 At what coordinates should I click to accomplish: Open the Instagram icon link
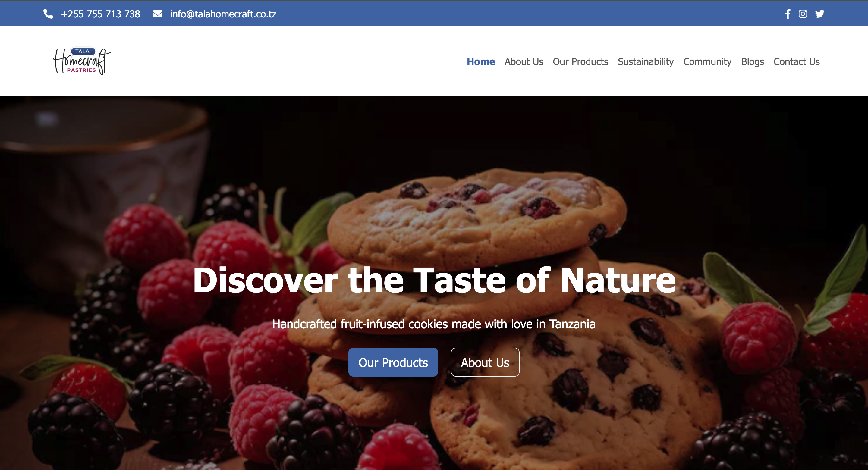tap(803, 14)
